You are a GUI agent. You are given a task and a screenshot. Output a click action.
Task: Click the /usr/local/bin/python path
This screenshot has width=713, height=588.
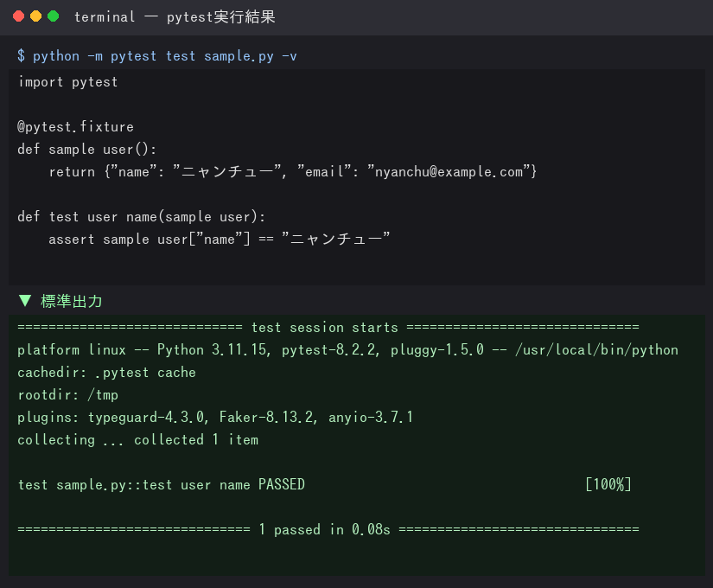(x=596, y=349)
